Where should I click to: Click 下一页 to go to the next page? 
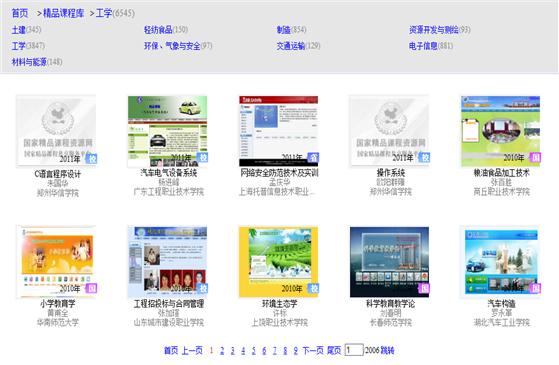pos(313,350)
